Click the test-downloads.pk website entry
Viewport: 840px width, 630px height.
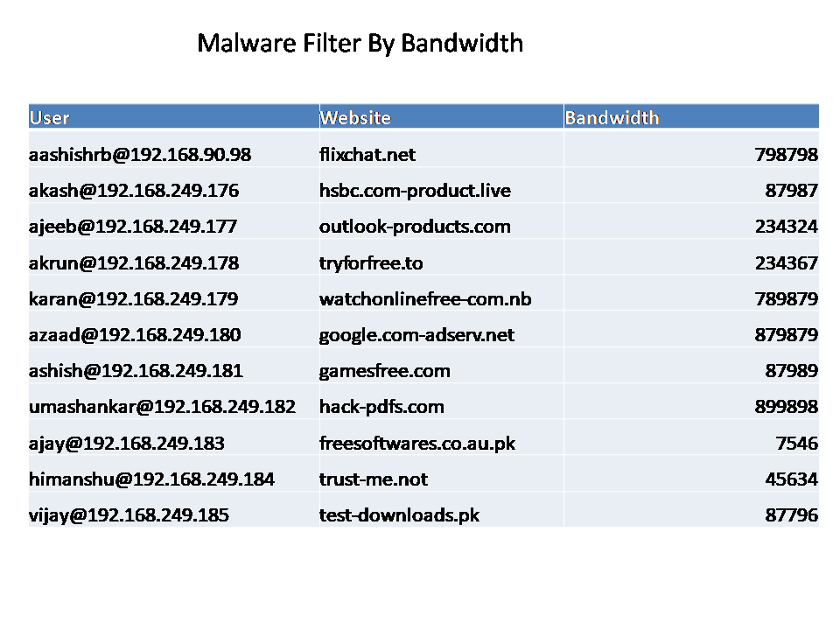pyautogui.click(x=399, y=515)
